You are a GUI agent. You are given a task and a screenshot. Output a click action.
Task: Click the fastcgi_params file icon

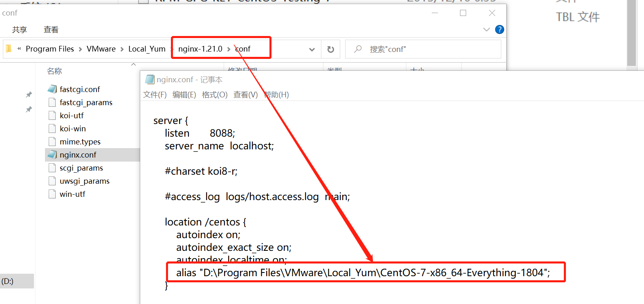coord(52,102)
